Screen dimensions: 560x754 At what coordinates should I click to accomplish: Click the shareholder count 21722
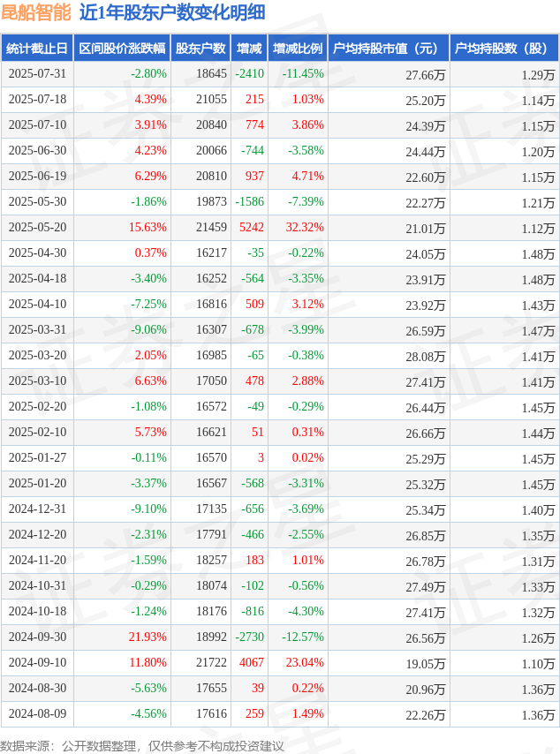(211, 662)
